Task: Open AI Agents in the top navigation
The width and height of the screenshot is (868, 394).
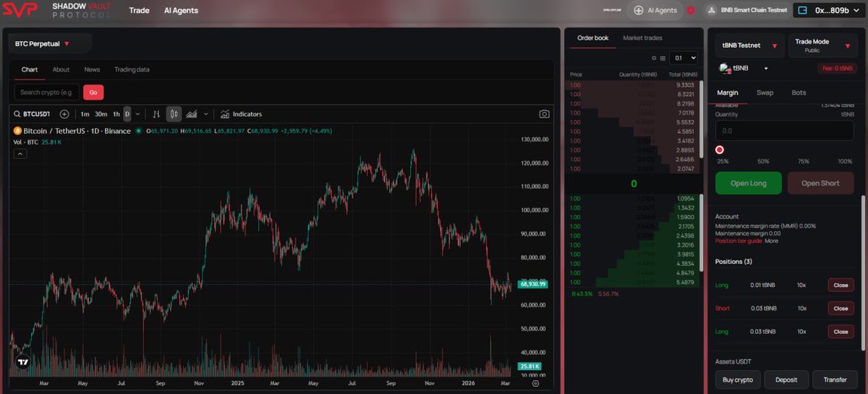Action: [x=181, y=10]
